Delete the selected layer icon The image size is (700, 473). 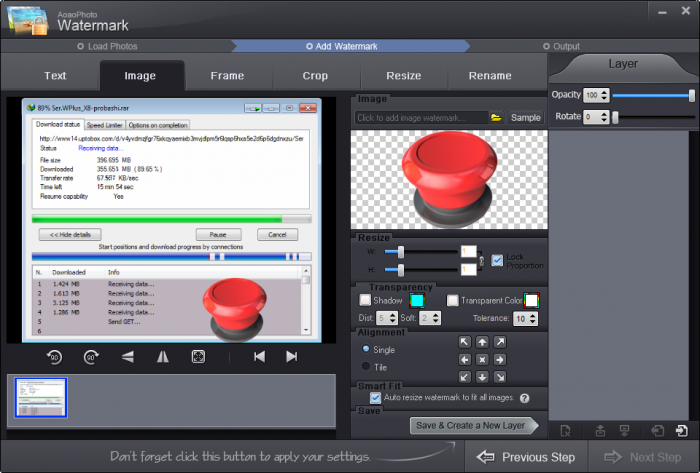(565, 431)
